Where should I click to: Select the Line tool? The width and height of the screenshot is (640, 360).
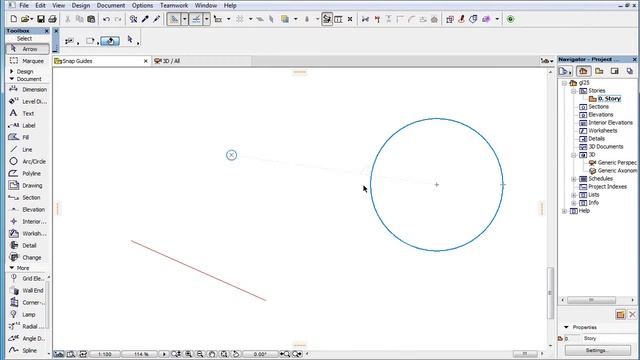coord(28,149)
